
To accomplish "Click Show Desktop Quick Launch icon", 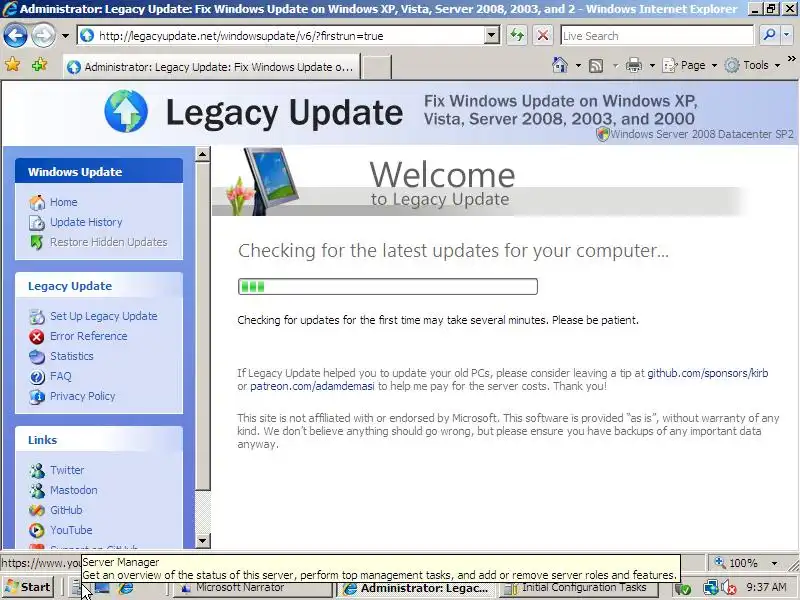I will [x=102, y=588].
